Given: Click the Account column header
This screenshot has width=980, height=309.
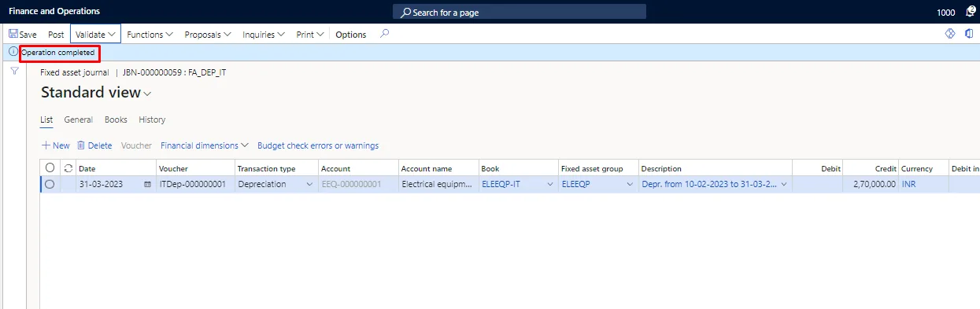Looking at the screenshot, I should (x=335, y=168).
